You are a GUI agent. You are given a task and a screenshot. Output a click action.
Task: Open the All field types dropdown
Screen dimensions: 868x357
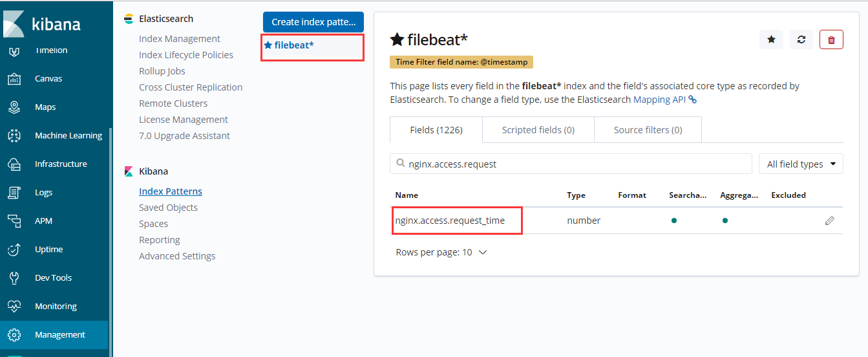801,164
